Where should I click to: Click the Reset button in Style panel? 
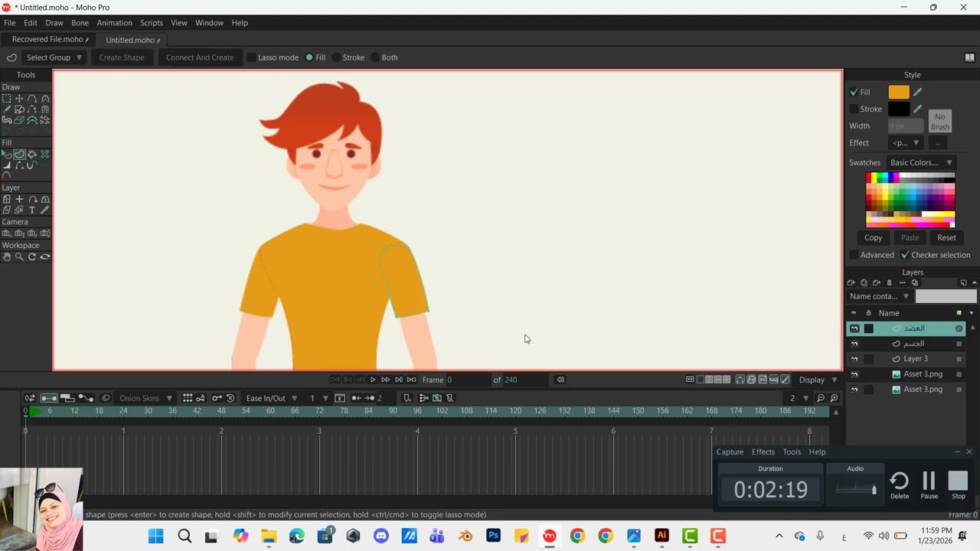946,237
